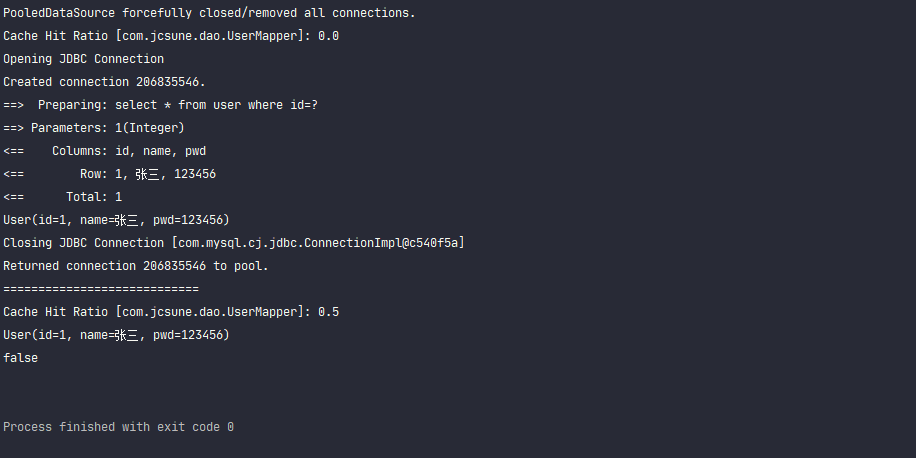This screenshot has width=916, height=458.
Task: Click the Returned connection to pool line
Action: click(x=136, y=266)
